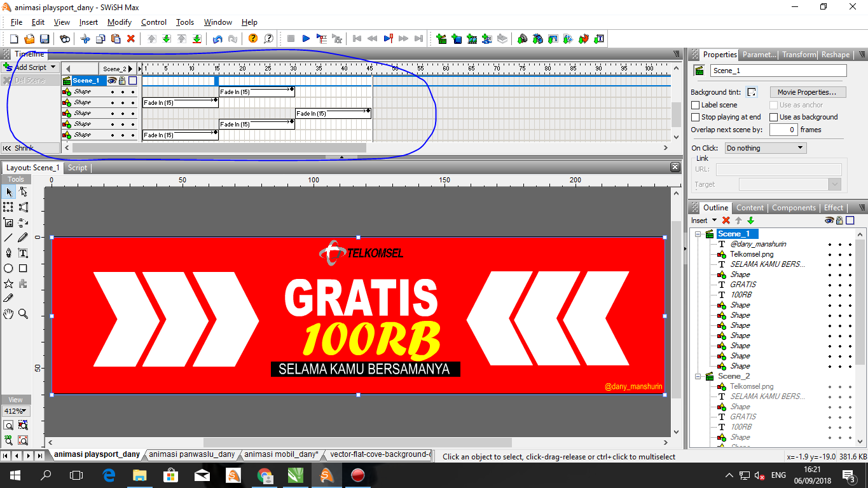
Task: Check Use as background
Action: tap(774, 117)
